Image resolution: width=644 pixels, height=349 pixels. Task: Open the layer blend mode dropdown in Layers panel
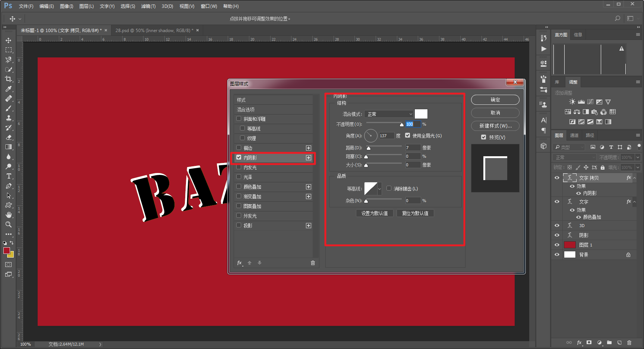click(575, 157)
